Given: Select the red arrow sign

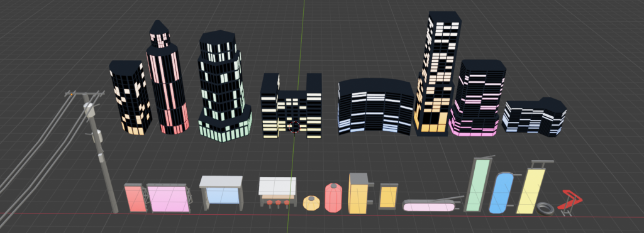Looking at the screenshot, I should (570, 202).
